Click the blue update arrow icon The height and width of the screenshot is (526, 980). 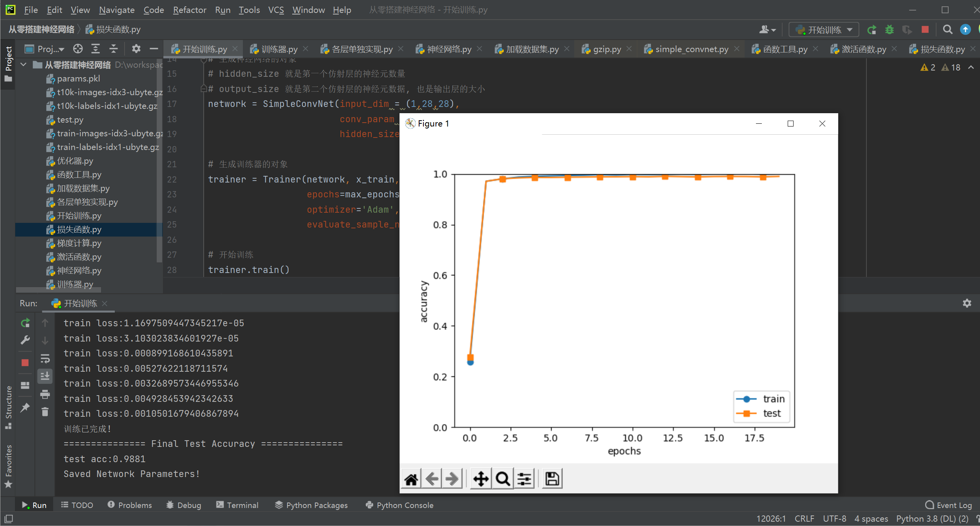(x=965, y=30)
